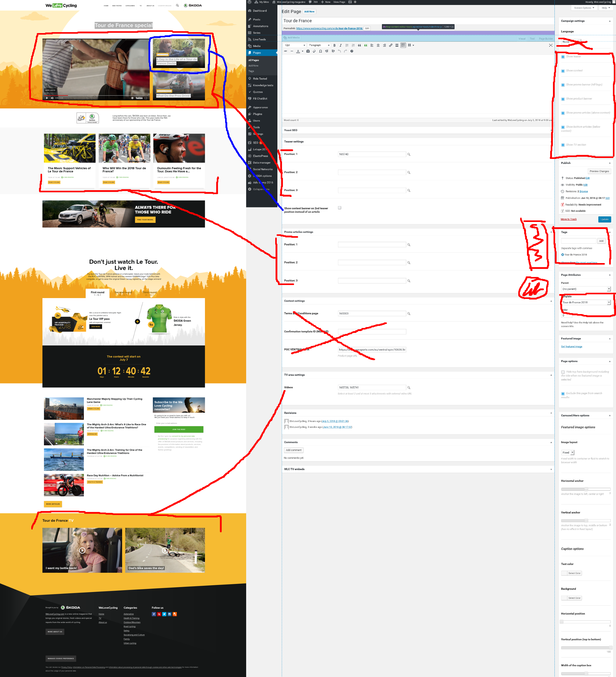Click search icon next to Videos field
The width and height of the screenshot is (616, 677).
coord(409,388)
